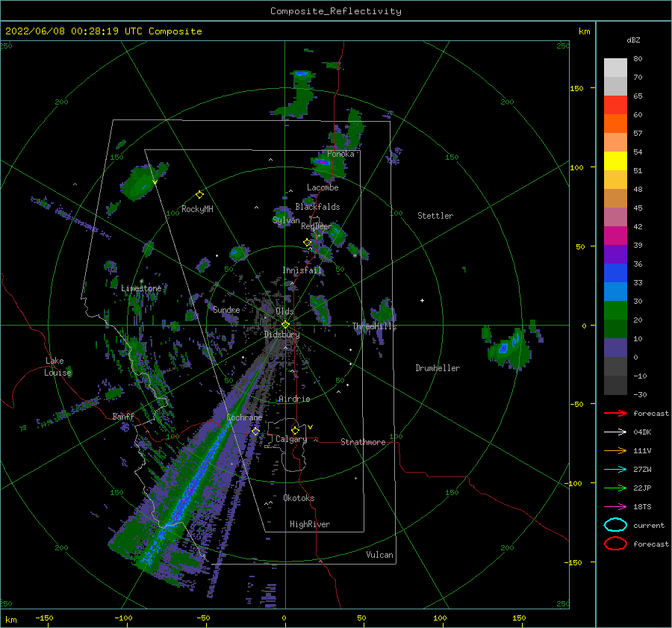Select the Limestone label
672x628 pixels.
(141, 288)
